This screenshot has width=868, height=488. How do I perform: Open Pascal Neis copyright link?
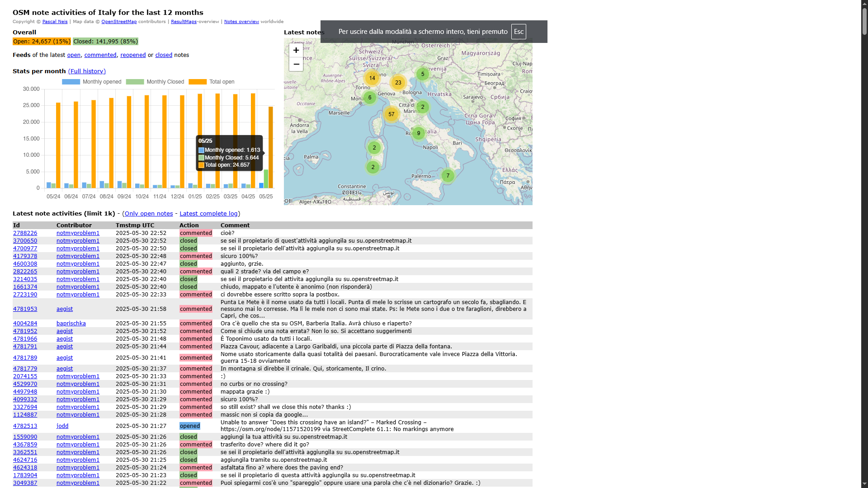55,22
